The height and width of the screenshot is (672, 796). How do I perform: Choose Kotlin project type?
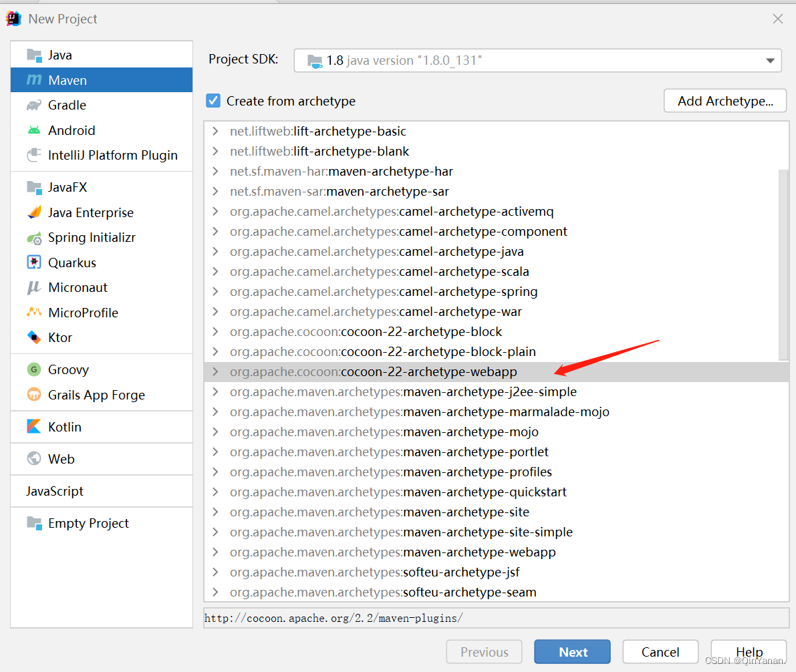click(102, 427)
